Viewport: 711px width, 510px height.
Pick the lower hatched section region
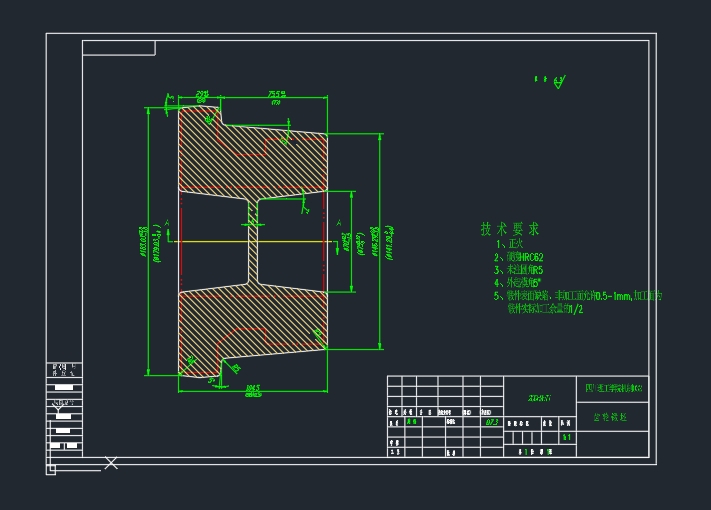[x=253, y=330]
